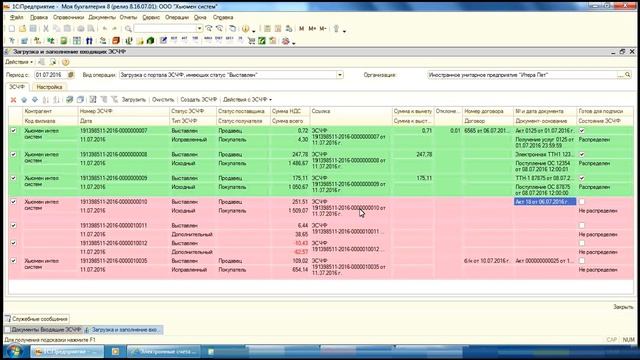This screenshot has width=640, height=360.
Task: Click the dark blue arrows toolbar icon
Action: [x=89, y=40]
